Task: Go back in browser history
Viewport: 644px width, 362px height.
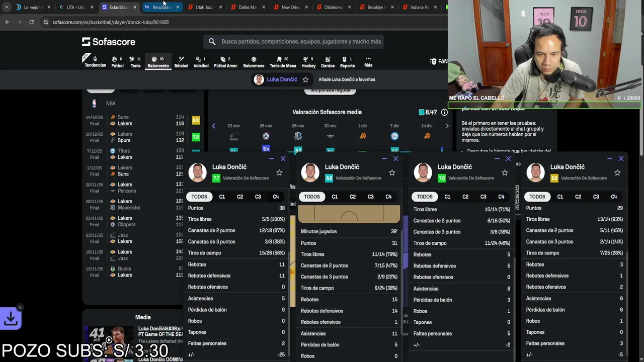Action: point(7,22)
